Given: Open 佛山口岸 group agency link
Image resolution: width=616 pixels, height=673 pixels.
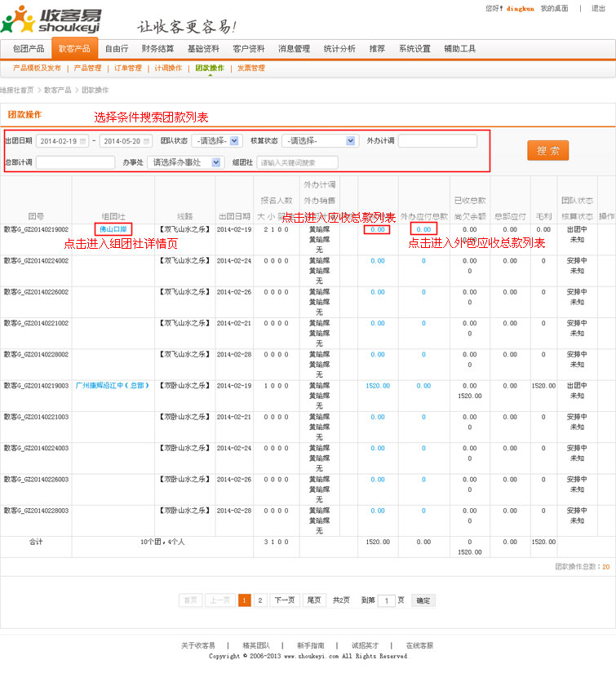Looking at the screenshot, I should [x=113, y=230].
